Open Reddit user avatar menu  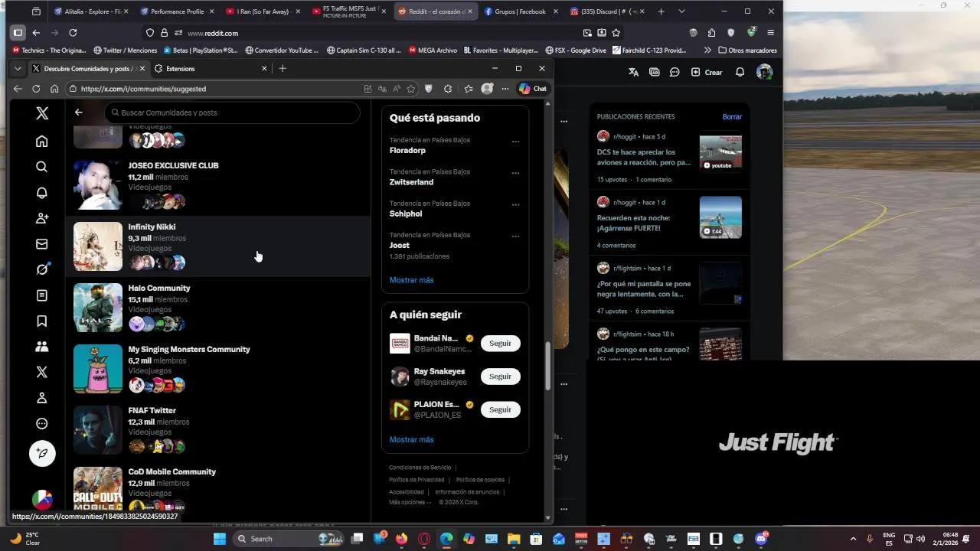point(764,72)
